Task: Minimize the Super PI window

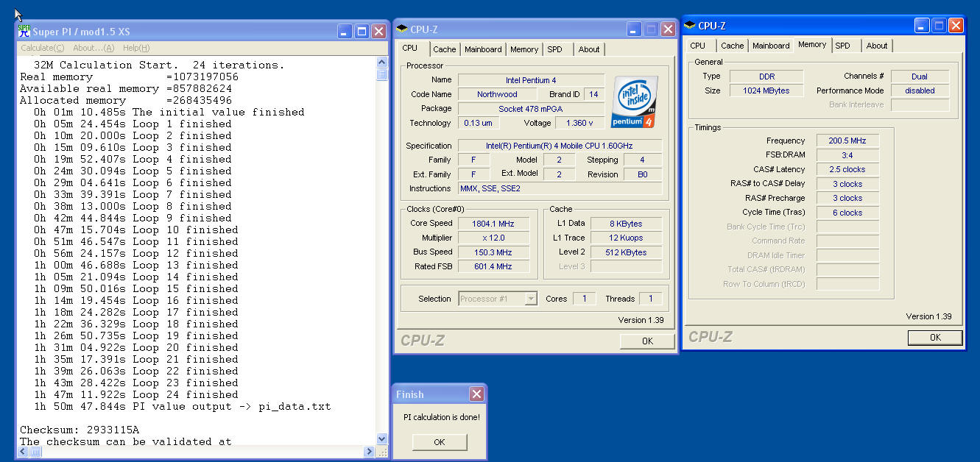Action: (x=345, y=31)
